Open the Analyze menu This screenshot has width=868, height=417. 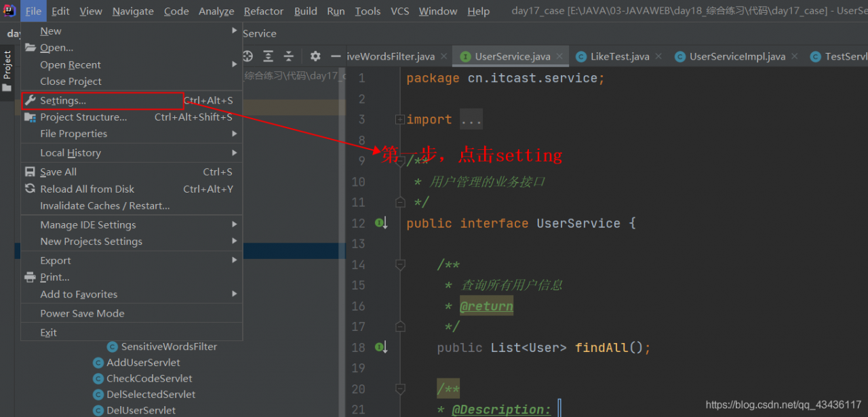coord(216,11)
